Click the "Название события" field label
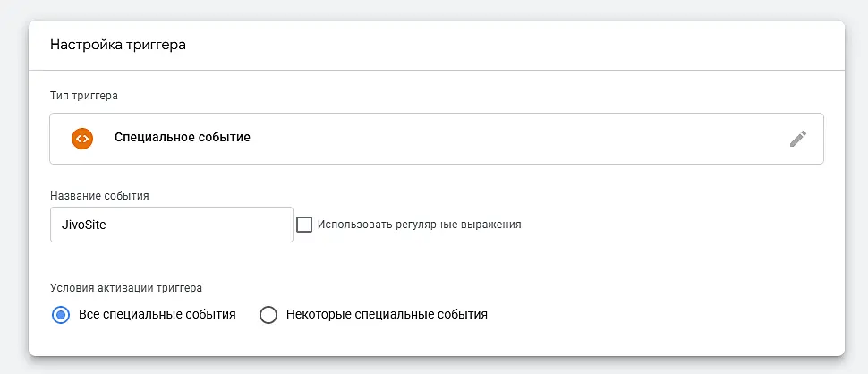 (x=99, y=195)
